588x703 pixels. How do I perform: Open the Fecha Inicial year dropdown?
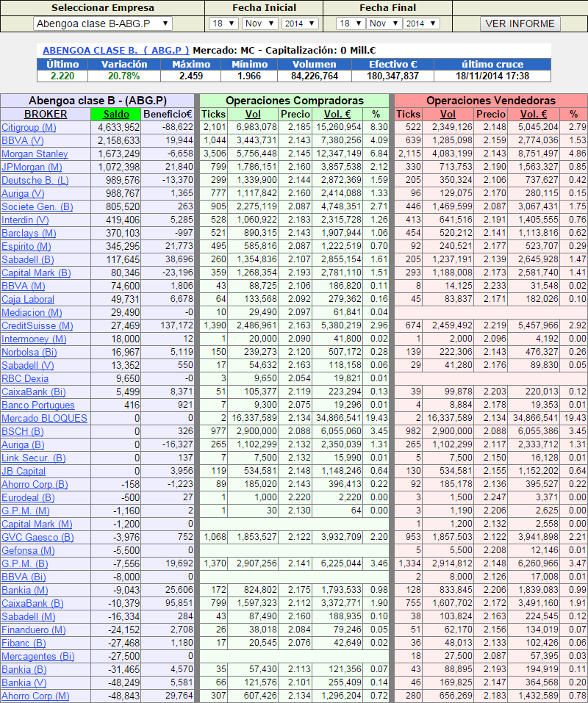pos(300,24)
